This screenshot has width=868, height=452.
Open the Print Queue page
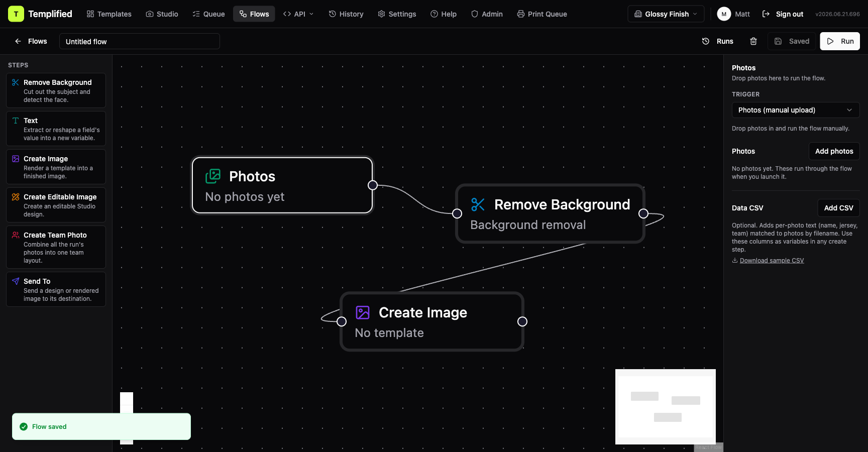(x=542, y=14)
